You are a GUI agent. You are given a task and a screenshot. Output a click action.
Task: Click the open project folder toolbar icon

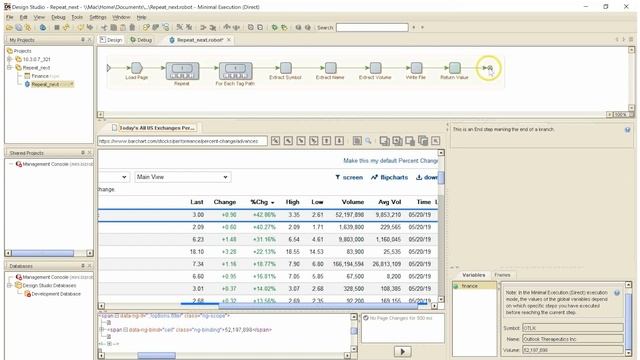(9, 27)
